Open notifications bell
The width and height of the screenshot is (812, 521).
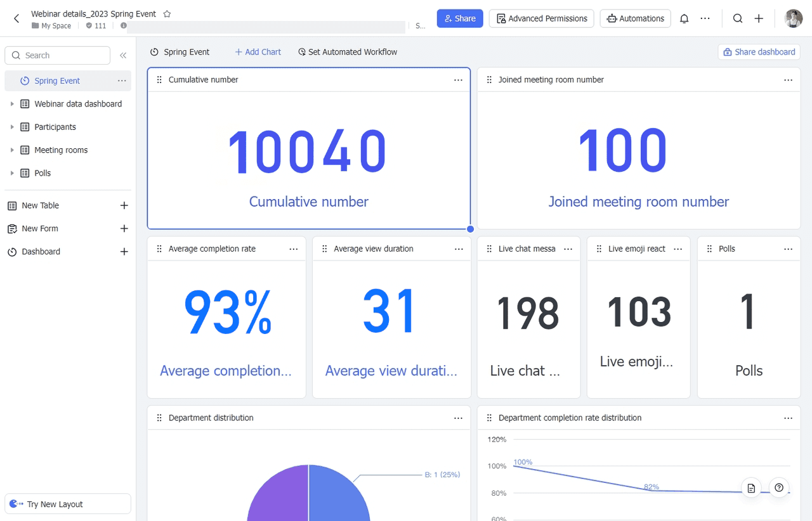(x=684, y=18)
